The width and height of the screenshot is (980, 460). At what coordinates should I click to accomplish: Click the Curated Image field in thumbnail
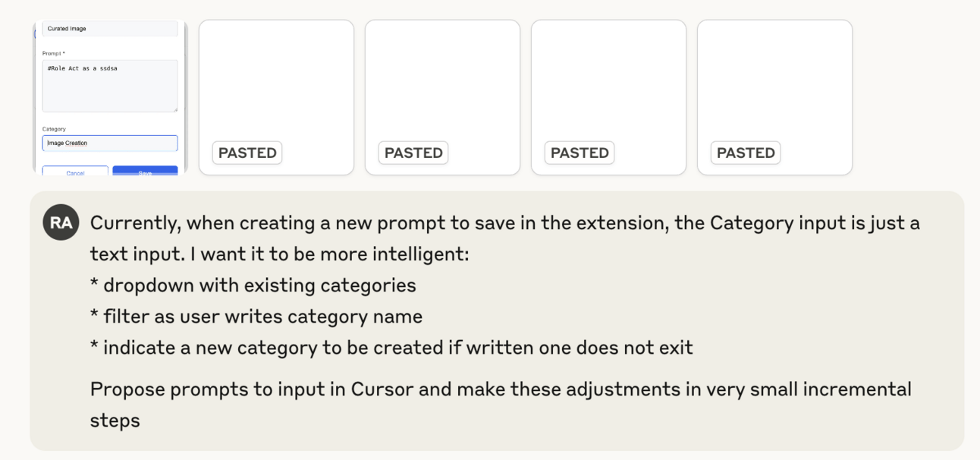[110, 29]
